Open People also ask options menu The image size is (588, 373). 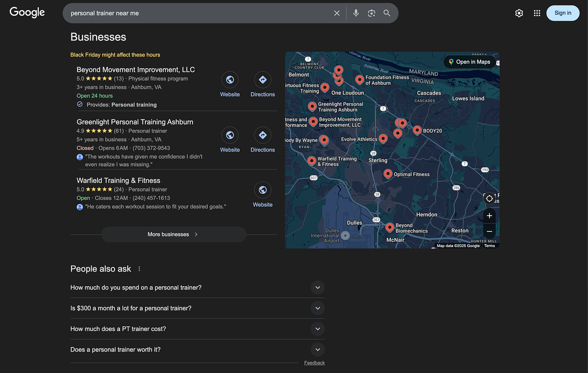pos(139,269)
